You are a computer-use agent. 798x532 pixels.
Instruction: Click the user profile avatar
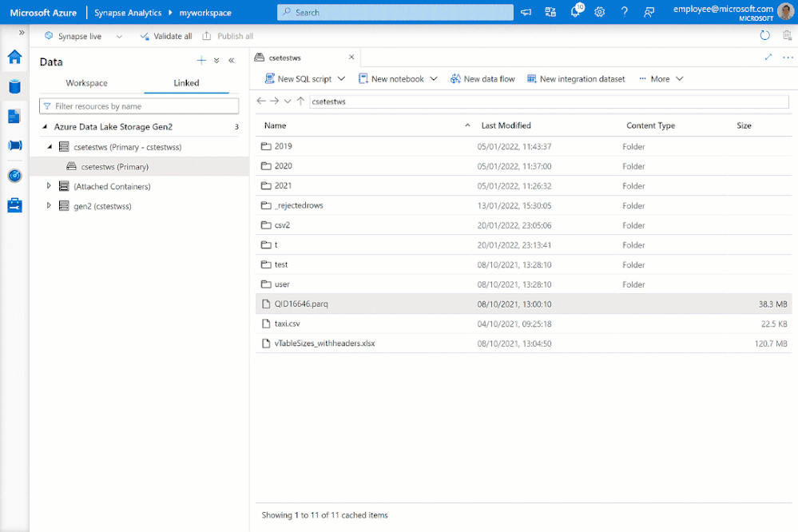tap(785, 12)
